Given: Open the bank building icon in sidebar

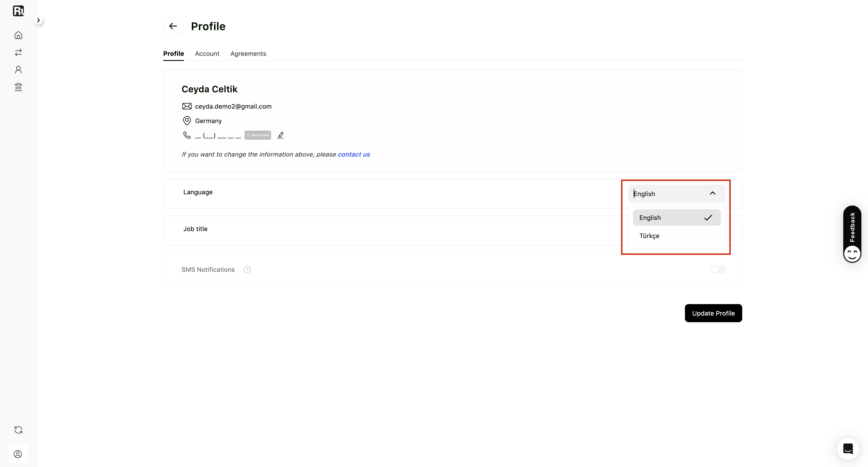Looking at the screenshot, I should [x=18, y=87].
